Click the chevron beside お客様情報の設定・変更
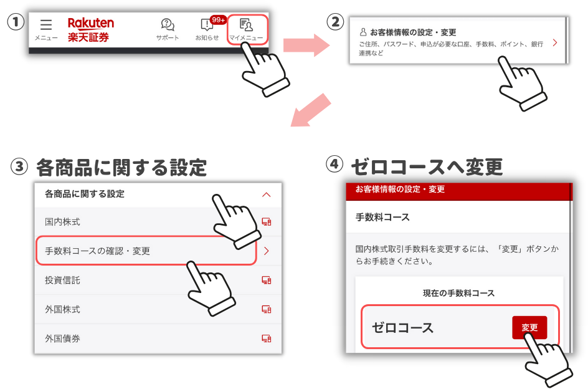This screenshot has height=389, width=588. click(555, 43)
